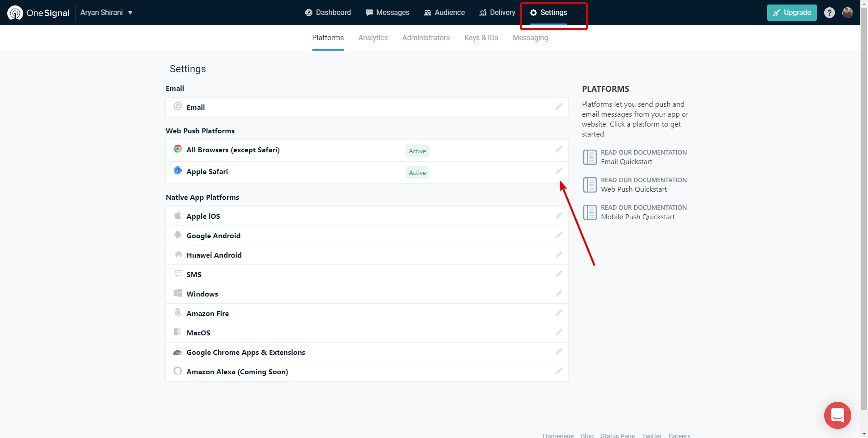
Task: Click the edit pencil for All Browsers
Action: (559, 149)
